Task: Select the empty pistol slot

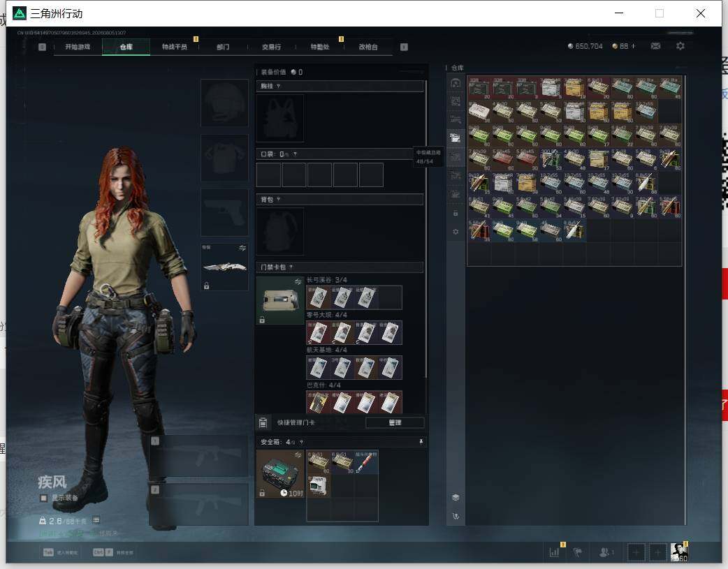Action: click(224, 212)
